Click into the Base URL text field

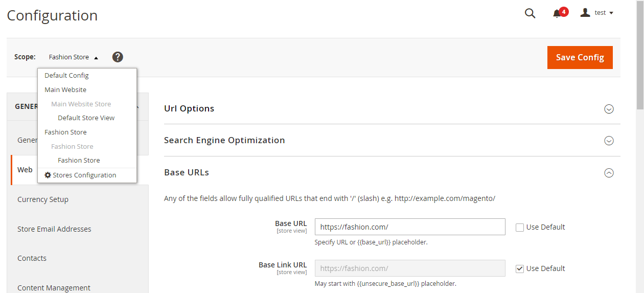click(x=410, y=227)
